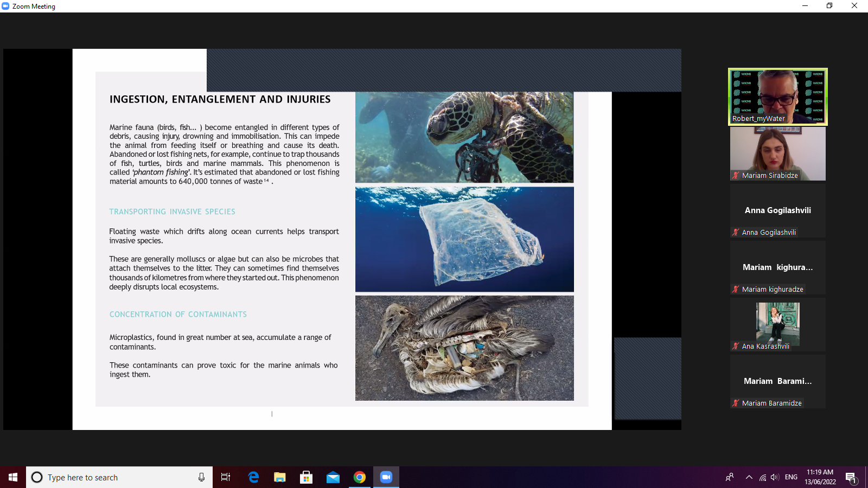This screenshot has height=488, width=868.
Task: Open Microsoft Edge from the taskbar
Action: tap(253, 477)
